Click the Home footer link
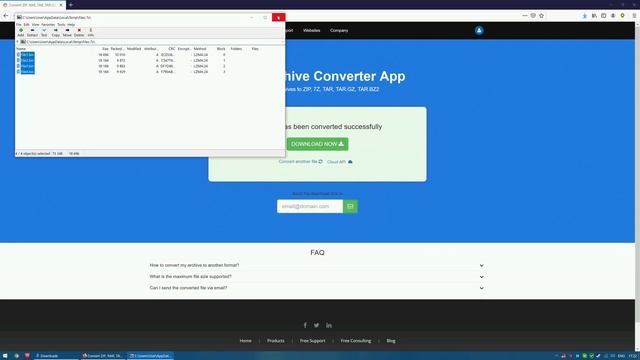This screenshot has width=640, height=360. point(245,341)
